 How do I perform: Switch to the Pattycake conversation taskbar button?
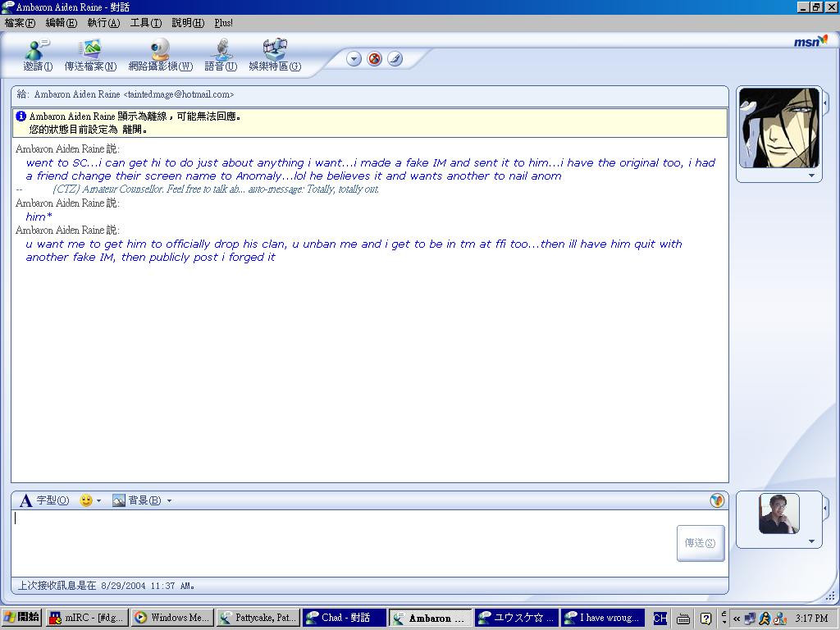click(258, 618)
